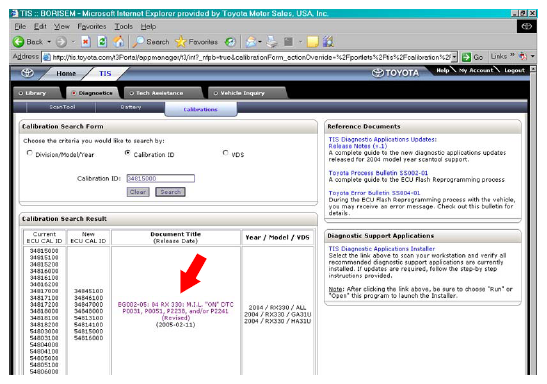The image size is (547, 384).
Task: Click the Logout link
Action: point(514,70)
